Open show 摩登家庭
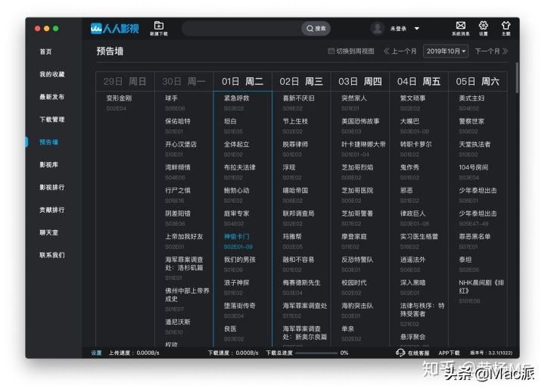 pyautogui.click(x=353, y=237)
